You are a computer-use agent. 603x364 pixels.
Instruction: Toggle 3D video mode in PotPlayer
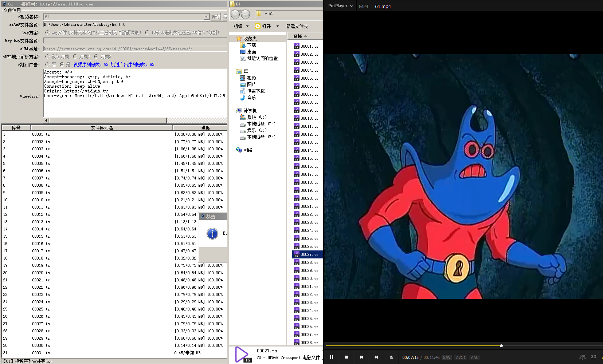pos(594,357)
